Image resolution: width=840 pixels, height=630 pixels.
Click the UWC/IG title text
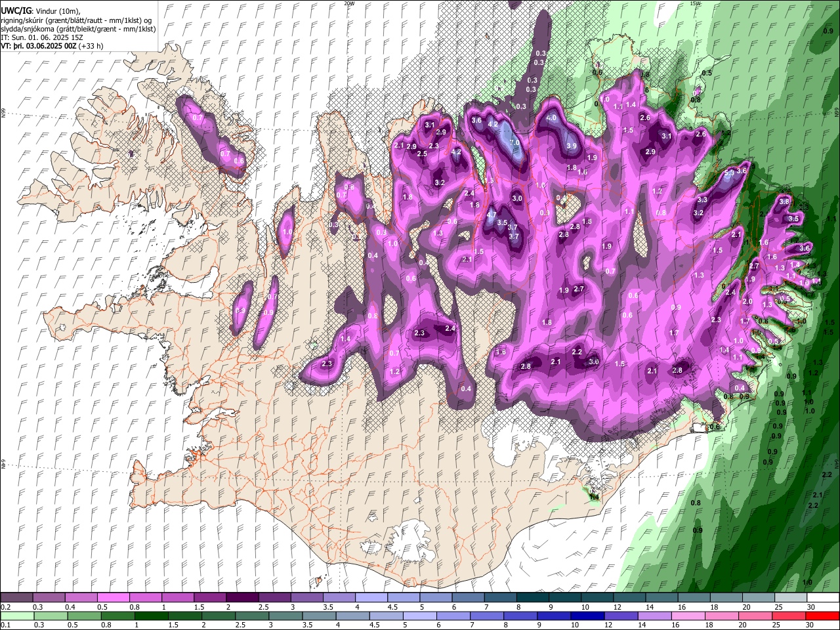[15, 10]
